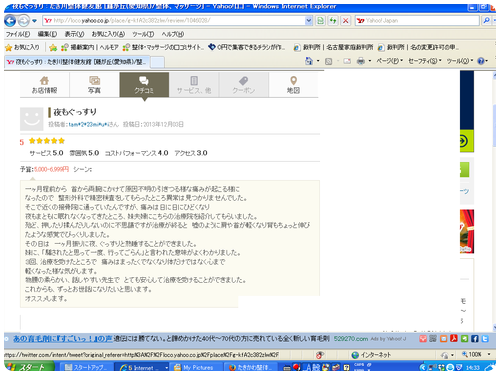Screen dimensions: 500x375
Task: Select the クチコミ page tab
Action: coord(144,85)
